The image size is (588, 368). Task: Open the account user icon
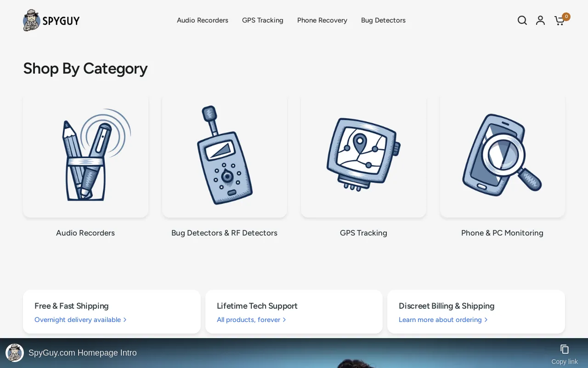click(540, 20)
